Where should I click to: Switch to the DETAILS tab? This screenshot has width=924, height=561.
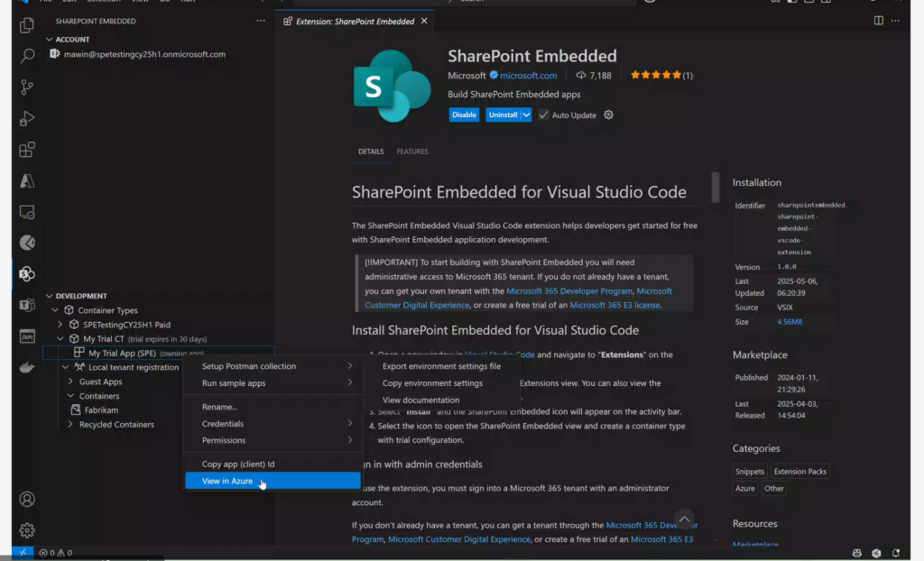[x=371, y=152]
